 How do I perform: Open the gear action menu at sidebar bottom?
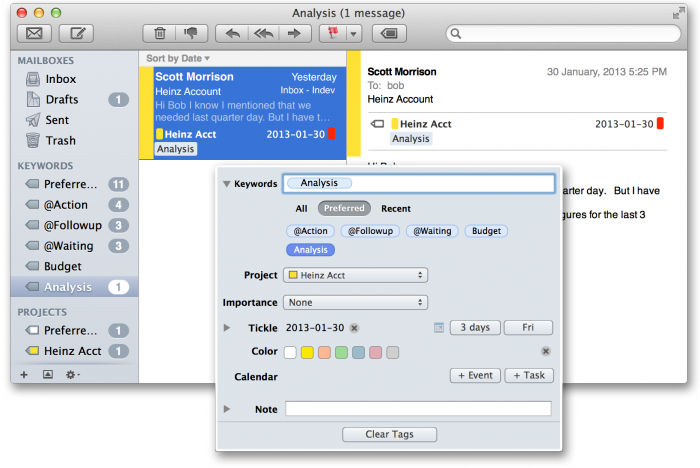72,375
